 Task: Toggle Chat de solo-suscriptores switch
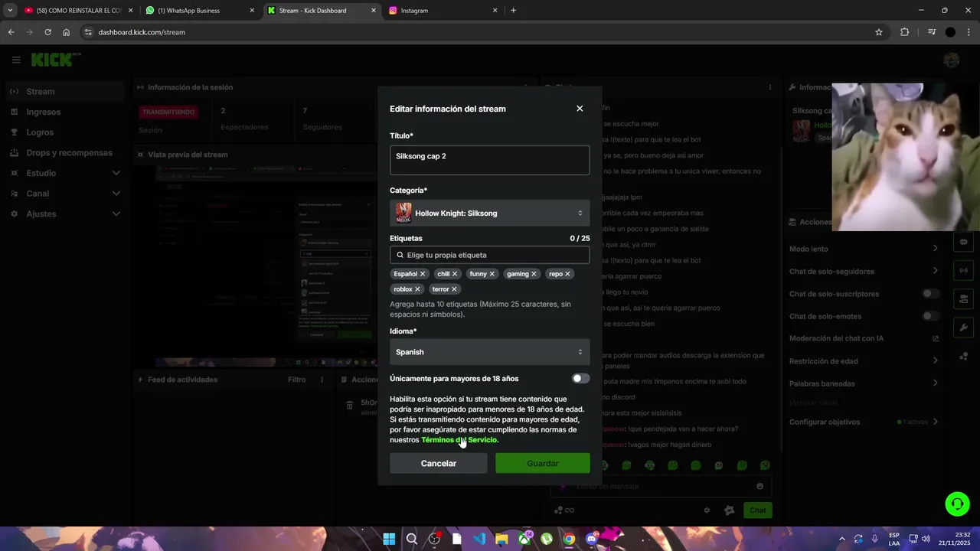[931, 294]
